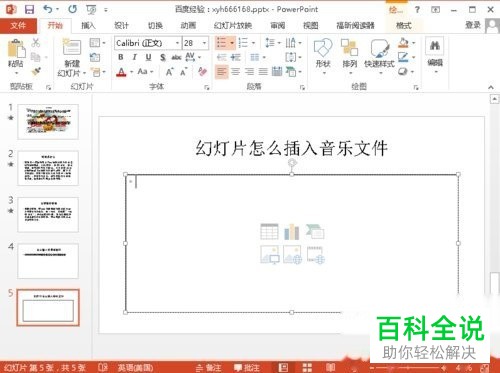500x373 pixels.
Task: Open Font dialog launcher
Action: (207, 87)
